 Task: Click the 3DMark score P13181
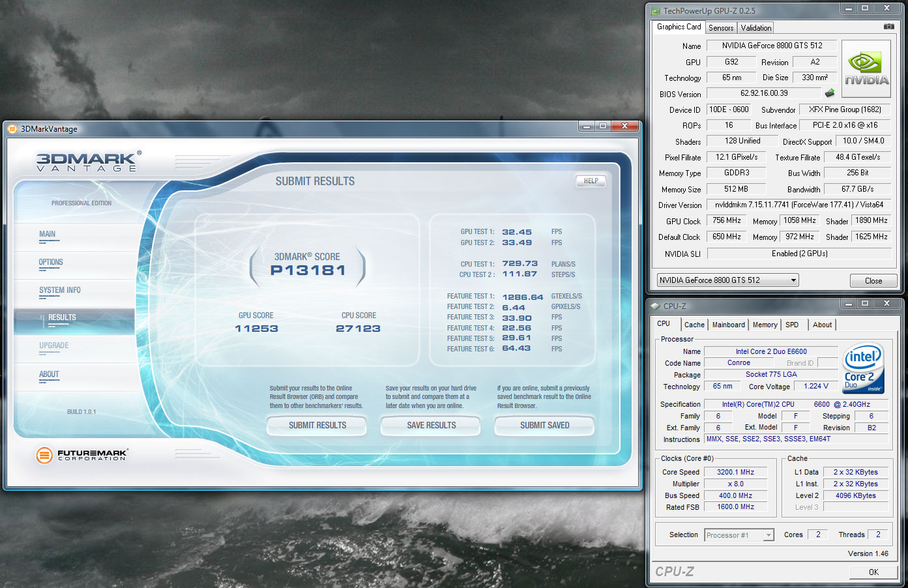pos(308,270)
